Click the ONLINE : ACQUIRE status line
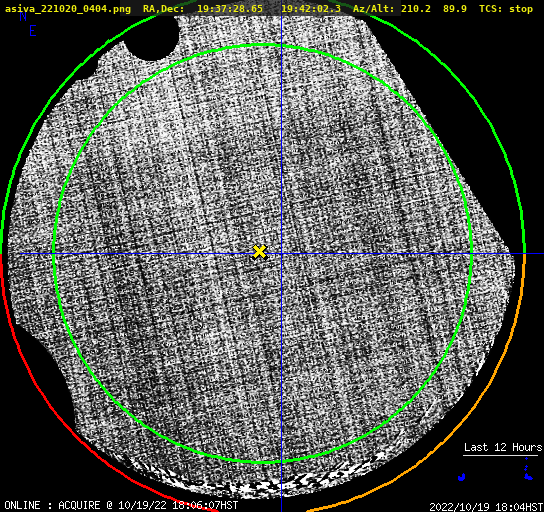The width and height of the screenshot is (544, 512). coord(121,505)
